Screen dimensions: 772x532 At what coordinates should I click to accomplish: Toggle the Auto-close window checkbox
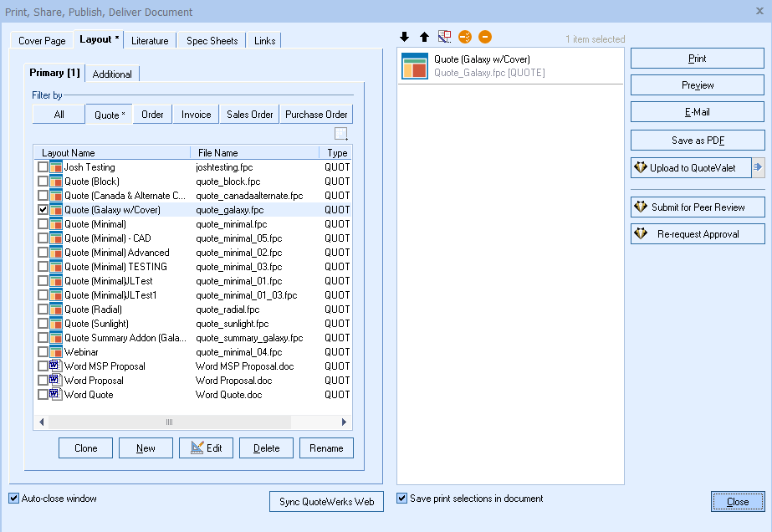coord(13,499)
